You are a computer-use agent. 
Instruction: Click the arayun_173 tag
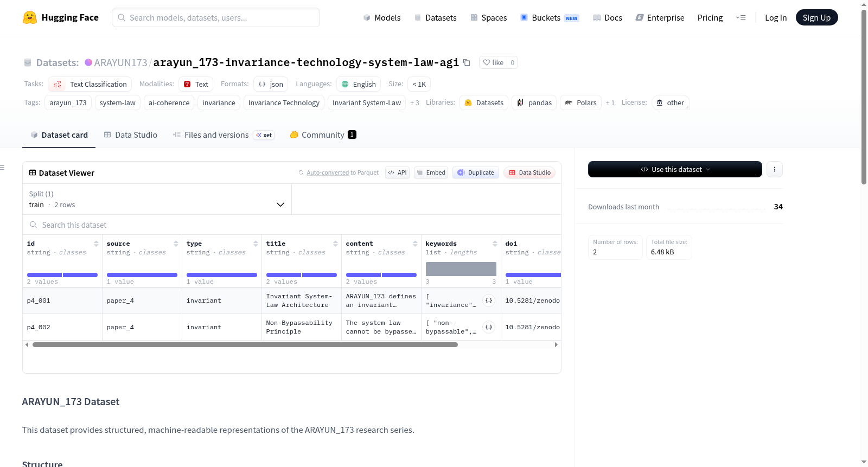(68, 103)
